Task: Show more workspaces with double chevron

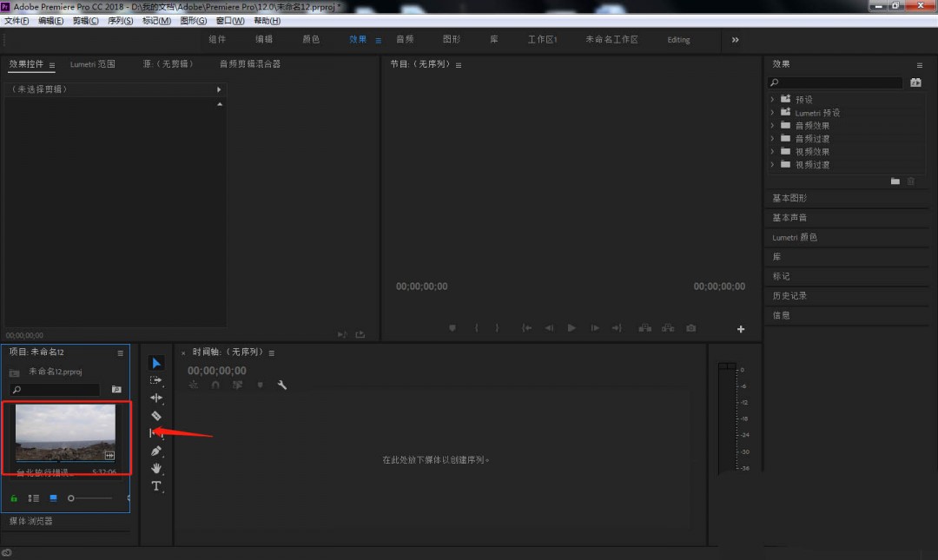Action: (x=735, y=40)
